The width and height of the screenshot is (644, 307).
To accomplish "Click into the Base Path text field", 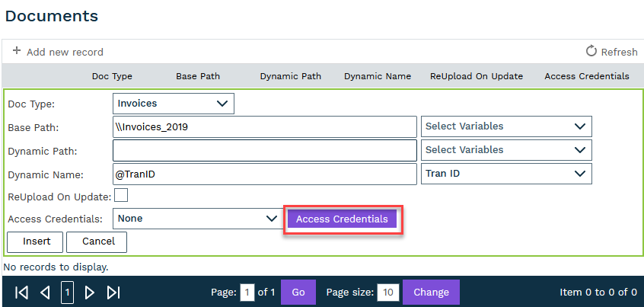I will click(x=265, y=126).
